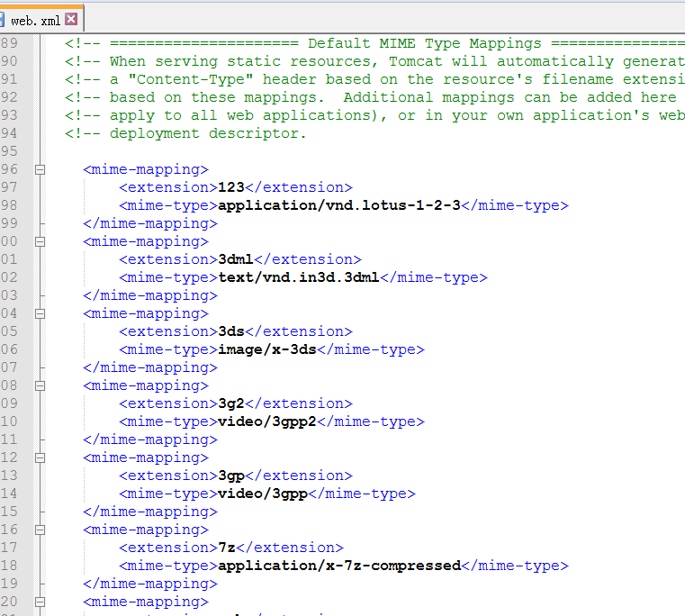Image resolution: width=685 pixels, height=616 pixels.
Task: Click comment line 'deployment descriptor.'
Action: [185, 133]
